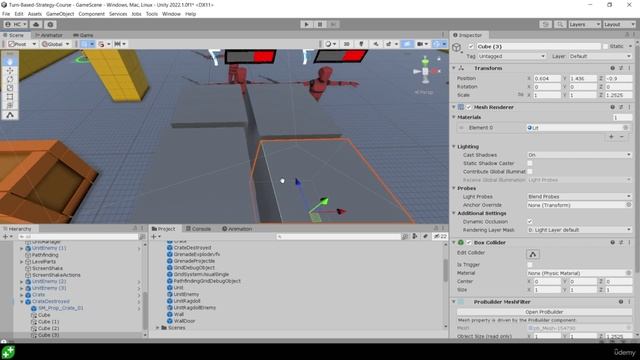This screenshot has height=360, width=640.
Task: Switch handle position Pivot dropdown
Action: click(x=22, y=44)
